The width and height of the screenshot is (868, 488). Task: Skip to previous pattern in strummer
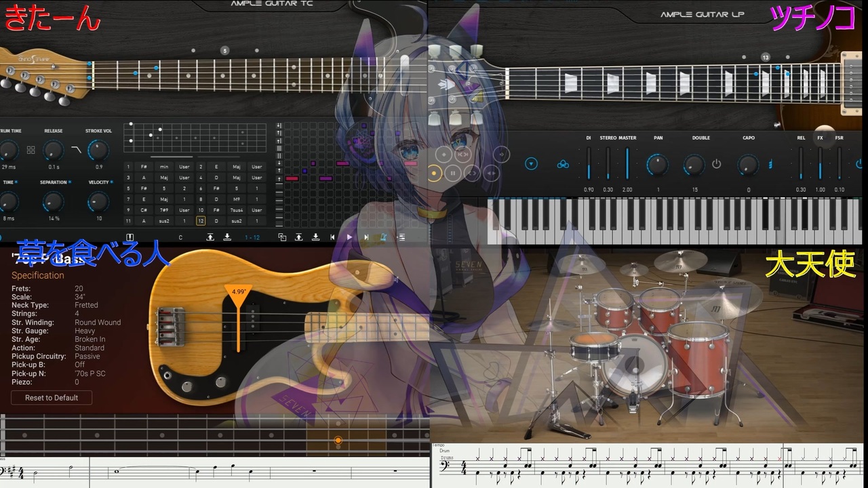click(332, 237)
